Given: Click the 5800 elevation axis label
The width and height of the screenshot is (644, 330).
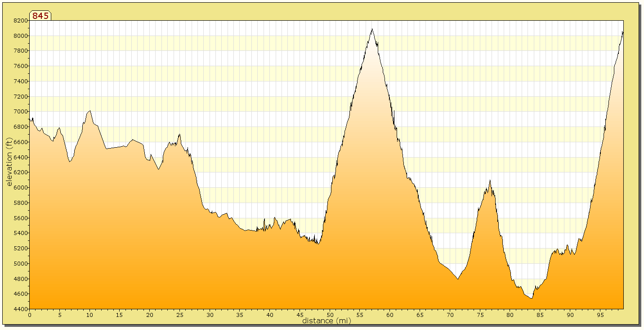Looking at the screenshot, I should click(21, 203).
